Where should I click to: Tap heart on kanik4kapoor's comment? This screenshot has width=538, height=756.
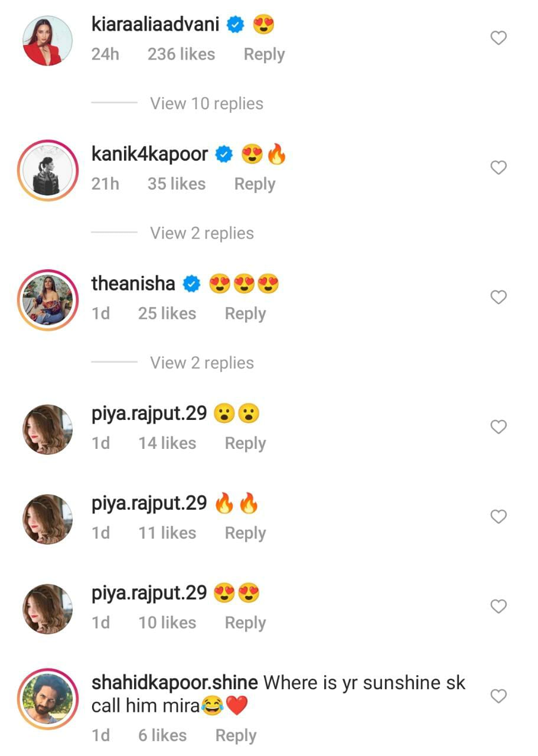tap(498, 168)
